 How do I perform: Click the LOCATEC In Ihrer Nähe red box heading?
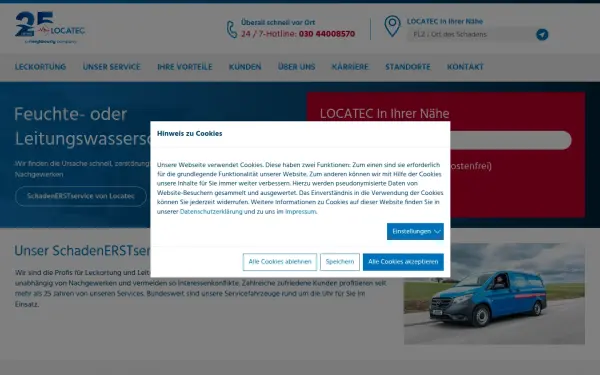pyautogui.click(x=385, y=114)
